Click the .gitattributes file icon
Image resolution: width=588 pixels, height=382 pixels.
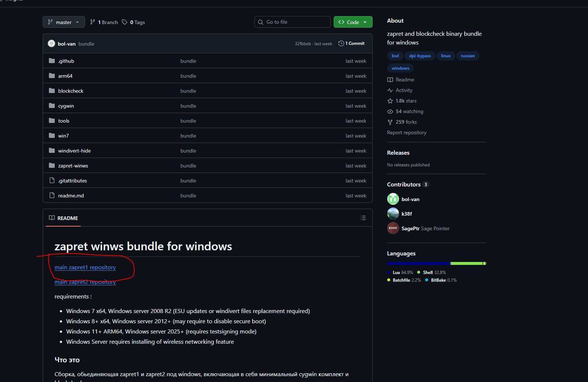click(x=52, y=181)
